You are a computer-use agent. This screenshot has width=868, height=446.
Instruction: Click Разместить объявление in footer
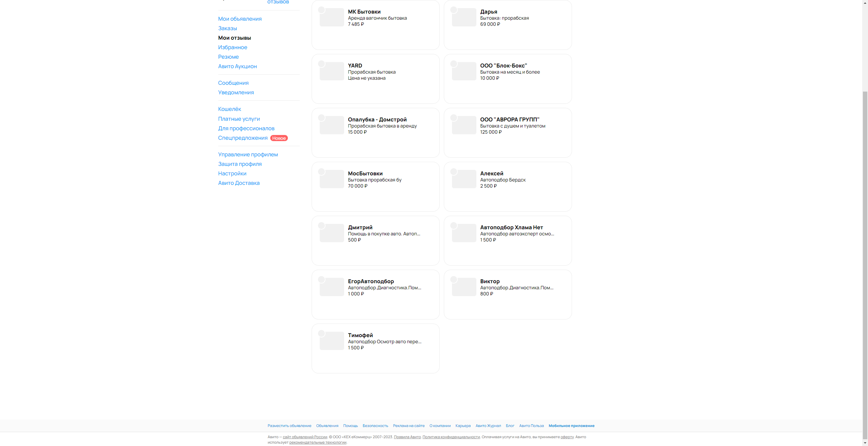(x=289, y=426)
